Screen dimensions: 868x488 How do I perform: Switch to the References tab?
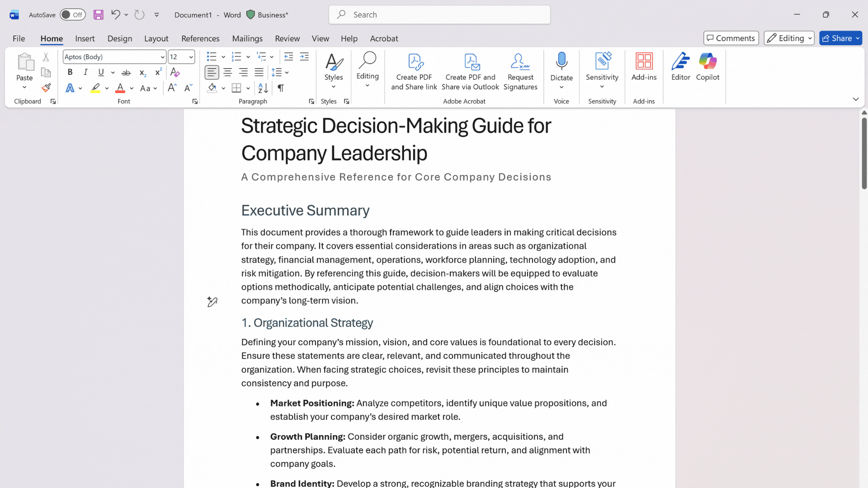pos(200,38)
